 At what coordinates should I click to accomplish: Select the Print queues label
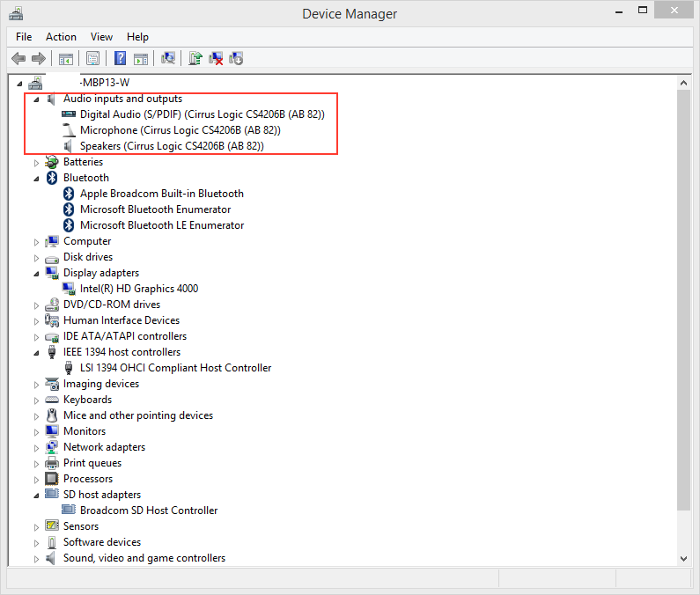[x=92, y=463]
